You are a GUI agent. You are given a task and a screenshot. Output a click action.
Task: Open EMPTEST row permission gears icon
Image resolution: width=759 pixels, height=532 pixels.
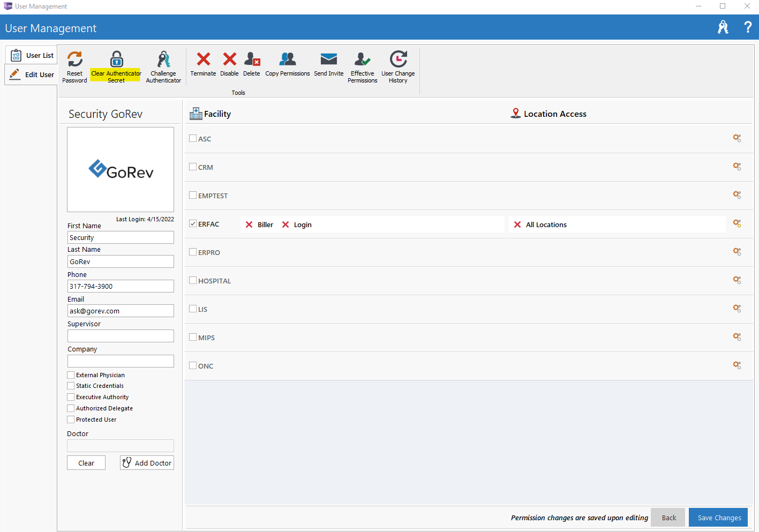click(737, 195)
